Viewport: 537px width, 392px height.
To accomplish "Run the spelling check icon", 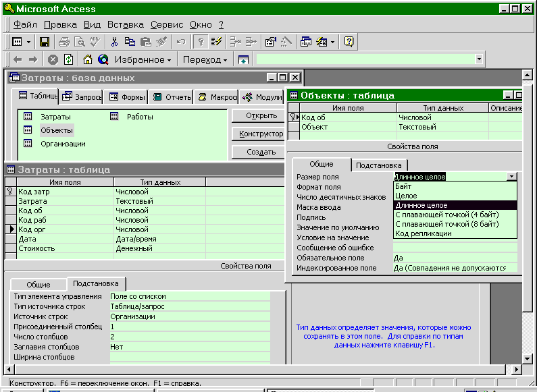I will 95,42.
